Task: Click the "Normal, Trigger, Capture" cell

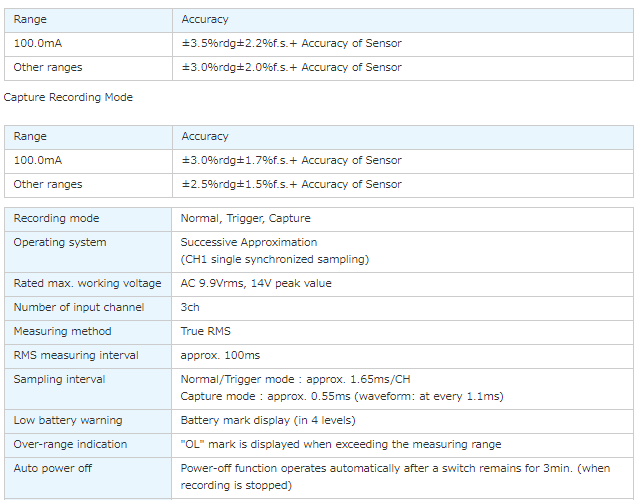Action: coord(245,218)
